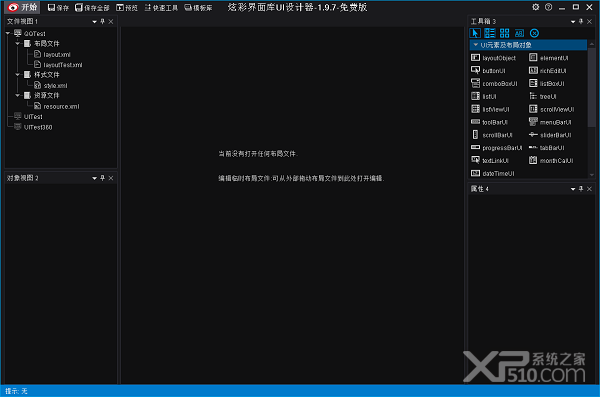The width and height of the screenshot is (600, 397).
Task: Pick buttonUI from toolbox
Action: tap(488, 70)
